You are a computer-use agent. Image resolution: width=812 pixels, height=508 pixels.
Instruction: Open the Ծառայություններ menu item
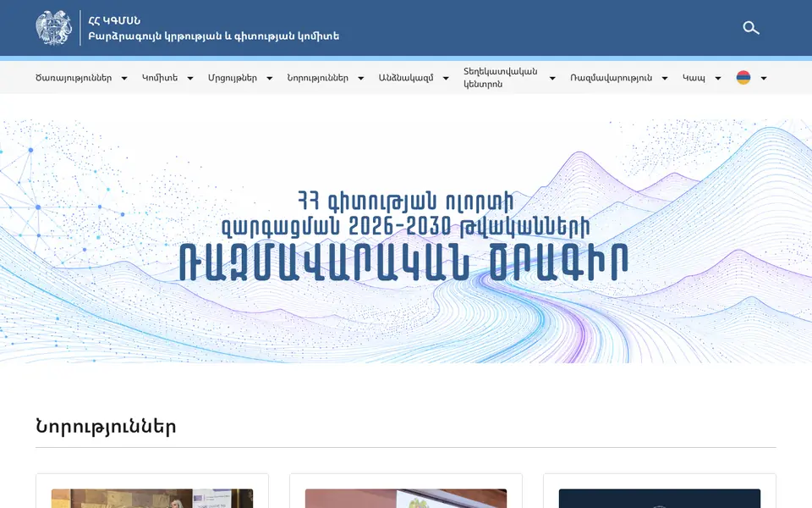(x=74, y=78)
